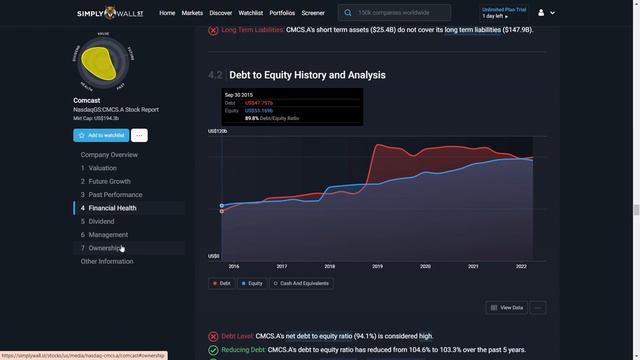This screenshot has height=360, width=640.
Task: Click the 1 day left arrow
Action: [x=507, y=16]
